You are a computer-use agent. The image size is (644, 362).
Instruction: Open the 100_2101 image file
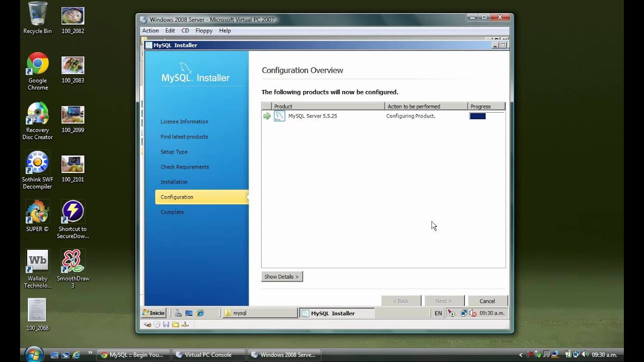pos(73,169)
